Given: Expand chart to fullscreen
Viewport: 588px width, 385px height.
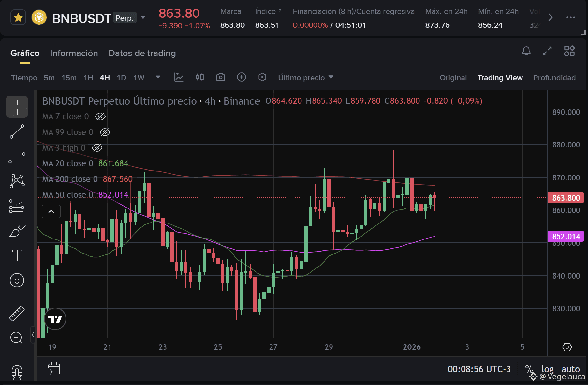Looking at the screenshot, I should coord(547,51).
